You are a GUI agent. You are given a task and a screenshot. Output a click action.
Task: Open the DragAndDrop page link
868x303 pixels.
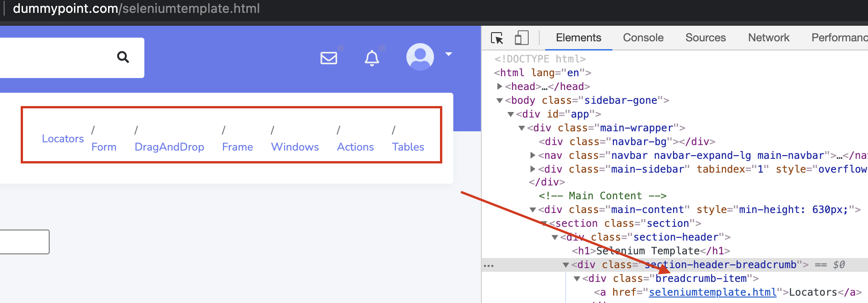[x=169, y=147]
